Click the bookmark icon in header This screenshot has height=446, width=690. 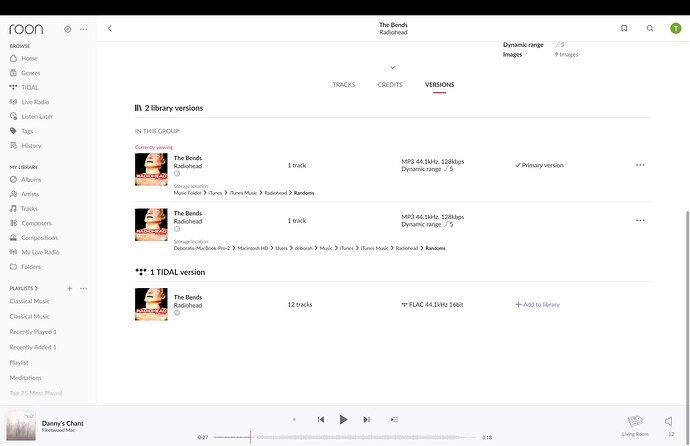624,29
